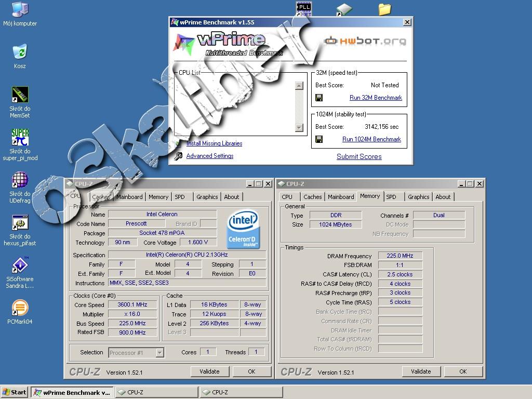Select first CPU-Z taskbar button
Viewport: 532px width, 399px height.
coord(156,392)
